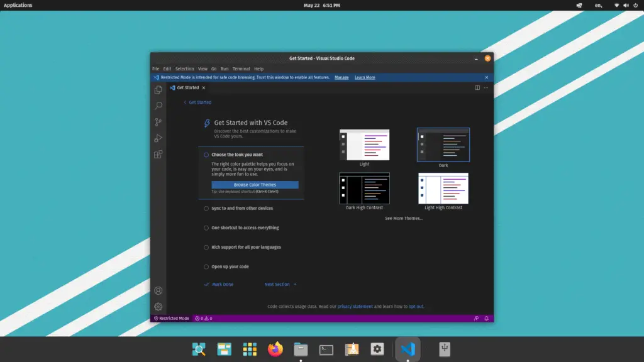Select the 'Choose the look you want' step circle

[x=206, y=155]
